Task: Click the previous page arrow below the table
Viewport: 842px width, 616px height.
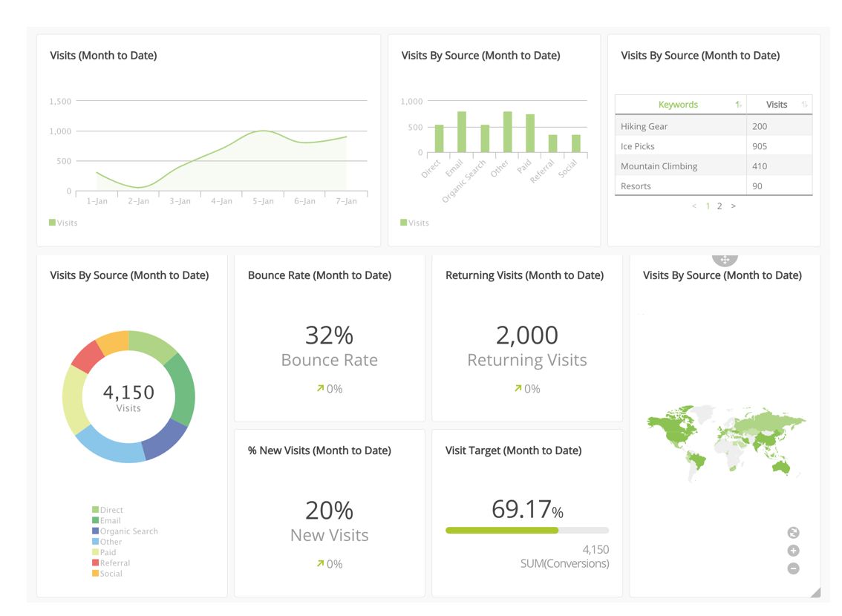Action: 693,206
